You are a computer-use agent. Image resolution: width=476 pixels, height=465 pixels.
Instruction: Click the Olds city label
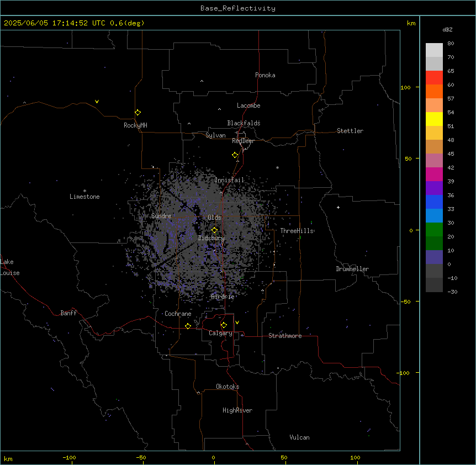(x=214, y=218)
